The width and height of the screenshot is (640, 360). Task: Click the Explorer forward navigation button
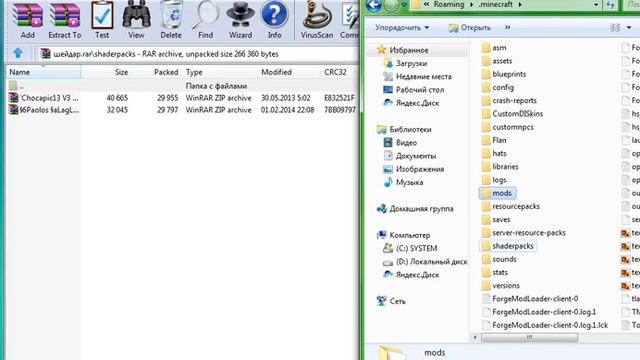pos(391,5)
